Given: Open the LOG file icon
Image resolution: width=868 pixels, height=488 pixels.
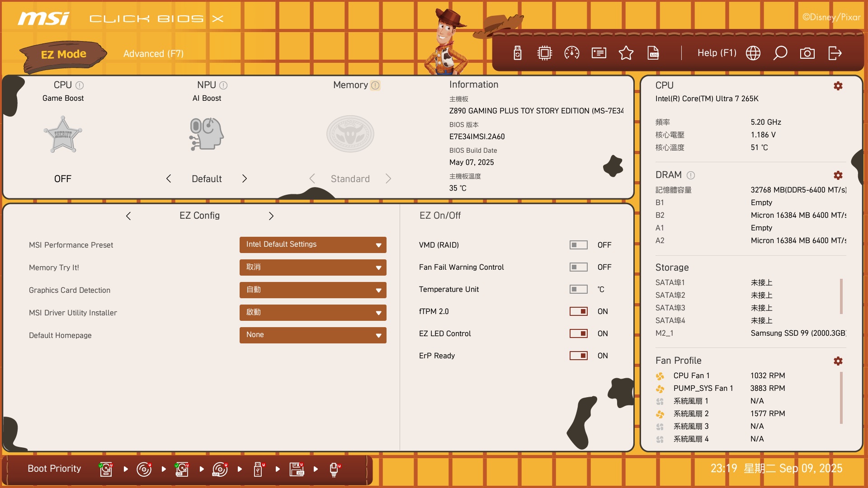Looking at the screenshot, I should point(653,53).
